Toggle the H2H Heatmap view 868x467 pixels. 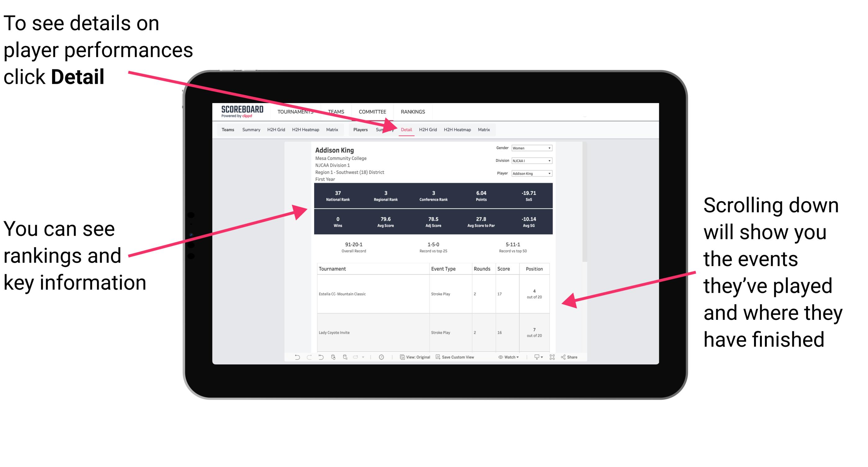[x=457, y=129]
